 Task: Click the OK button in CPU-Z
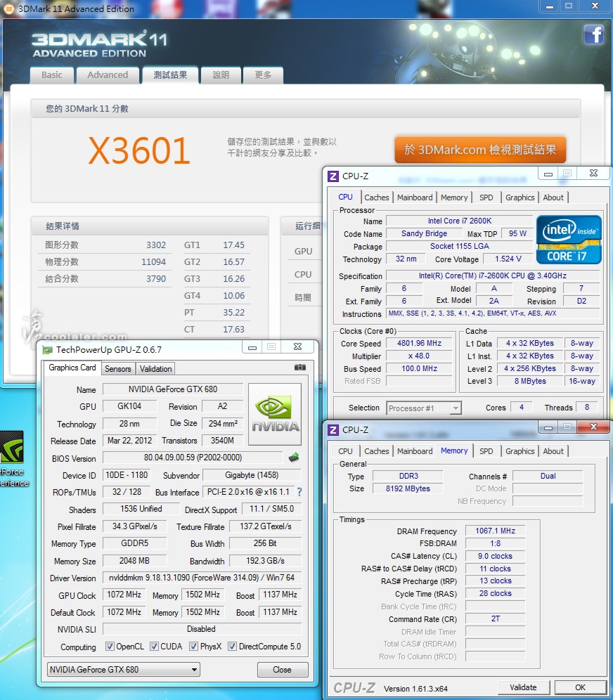(x=580, y=687)
